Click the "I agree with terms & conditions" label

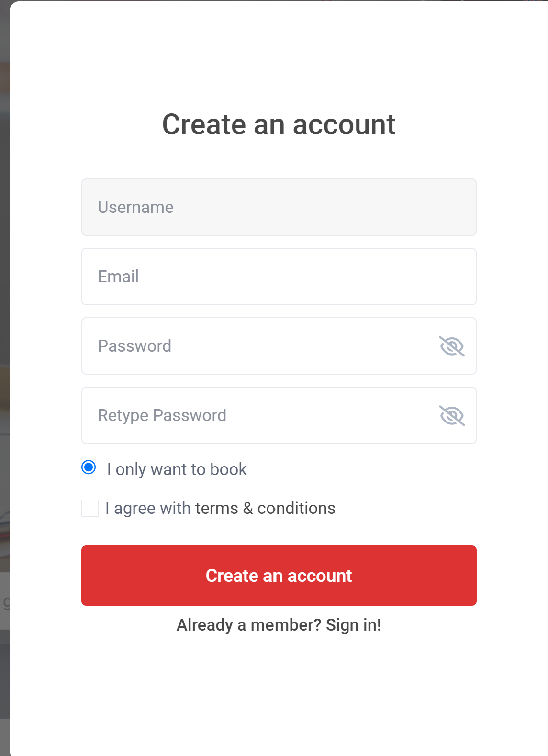(x=220, y=508)
